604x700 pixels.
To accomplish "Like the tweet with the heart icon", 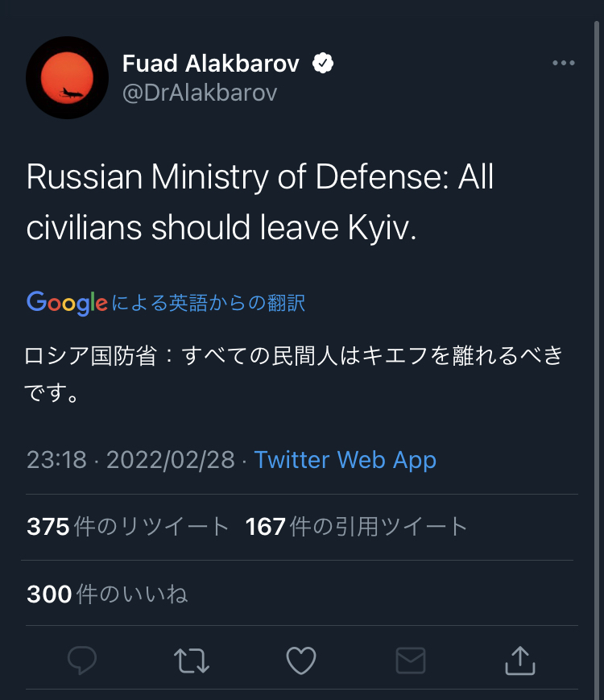I will 301,661.
